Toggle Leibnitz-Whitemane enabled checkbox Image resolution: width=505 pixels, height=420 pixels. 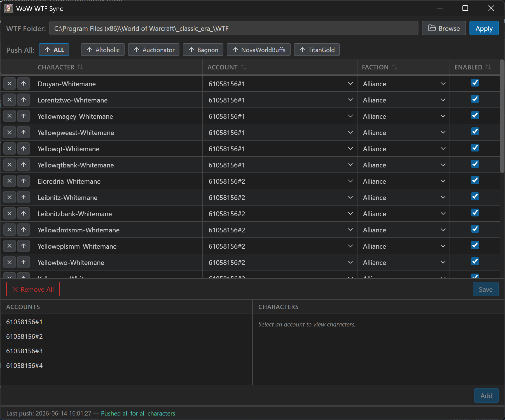(x=475, y=196)
